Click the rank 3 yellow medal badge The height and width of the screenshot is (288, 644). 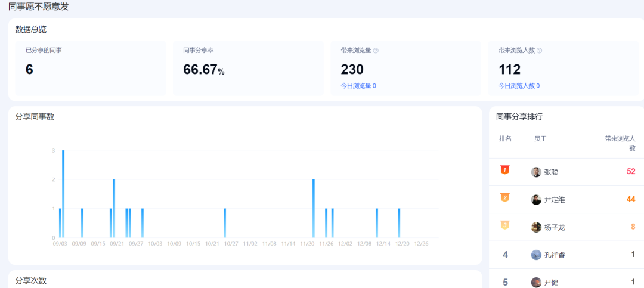click(505, 225)
